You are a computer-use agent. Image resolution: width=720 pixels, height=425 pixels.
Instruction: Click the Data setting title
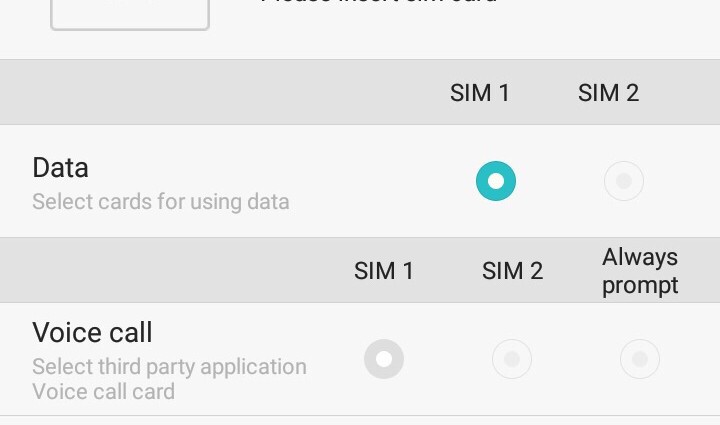[x=60, y=167]
